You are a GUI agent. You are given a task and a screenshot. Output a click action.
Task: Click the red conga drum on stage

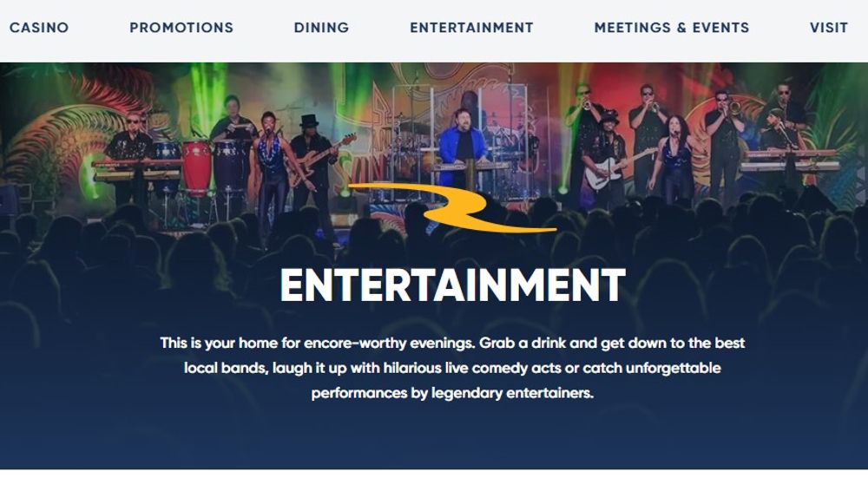pos(196,166)
